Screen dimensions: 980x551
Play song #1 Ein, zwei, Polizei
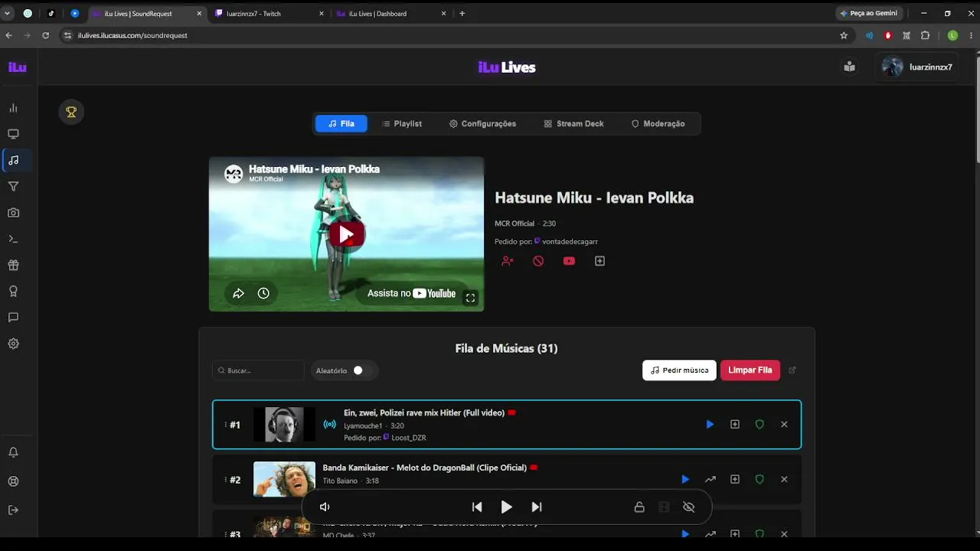[x=710, y=425]
